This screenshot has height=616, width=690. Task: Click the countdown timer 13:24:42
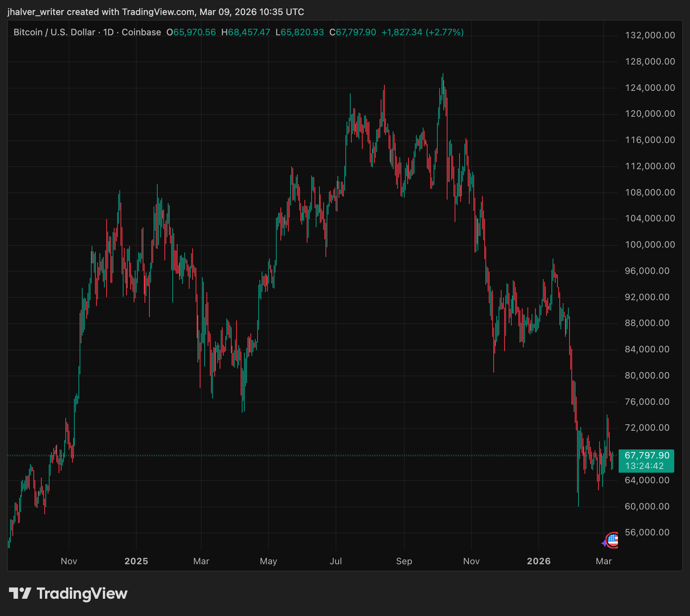coord(644,466)
